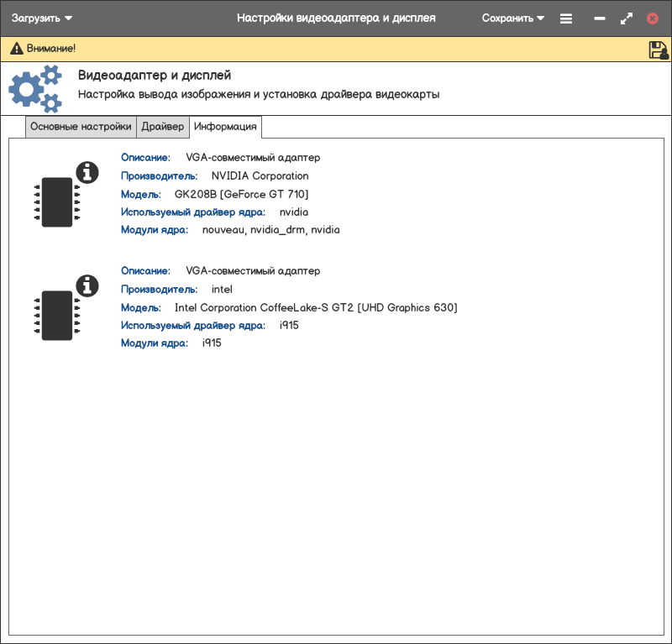Switch to the Драйвер tab
The height and width of the screenshot is (644, 672).
tap(162, 127)
